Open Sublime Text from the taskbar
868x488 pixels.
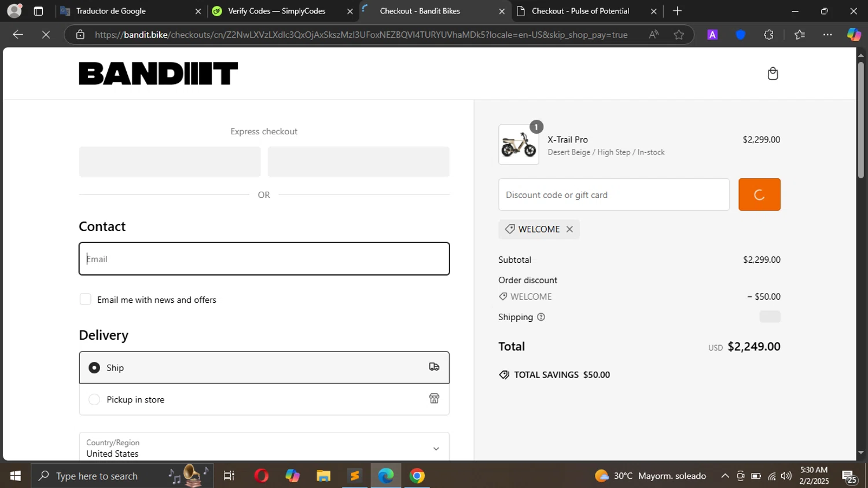pos(355,476)
